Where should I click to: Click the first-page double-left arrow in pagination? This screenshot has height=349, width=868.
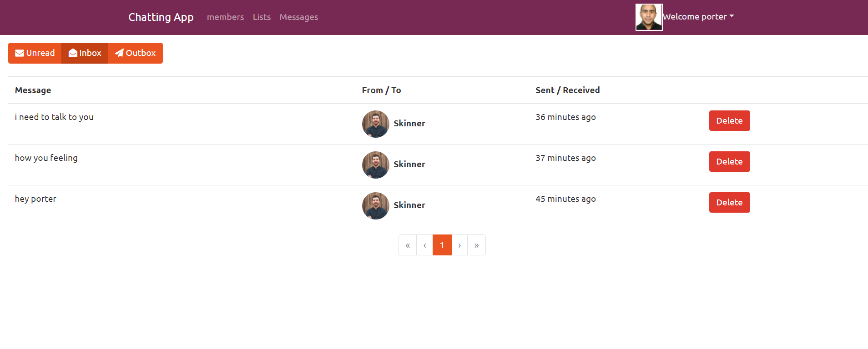tap(407, 245)
